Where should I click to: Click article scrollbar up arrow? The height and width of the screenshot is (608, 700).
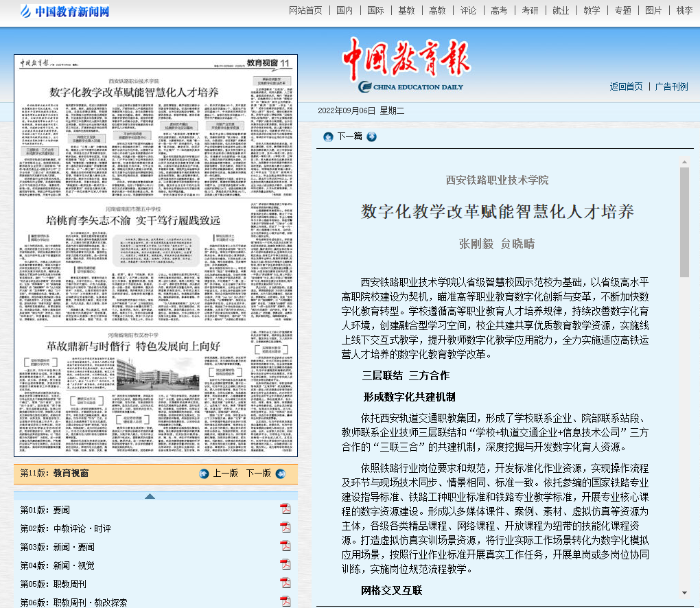pyautogui.click(x=684, y=162)
